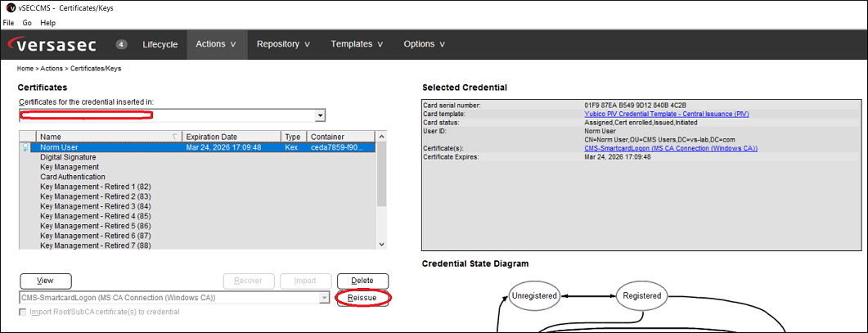Open CMS-SmartcardLogon certificate link in Selected Credential
The height and width of the screenshot is (333, 868).
[x=671, y=148]
